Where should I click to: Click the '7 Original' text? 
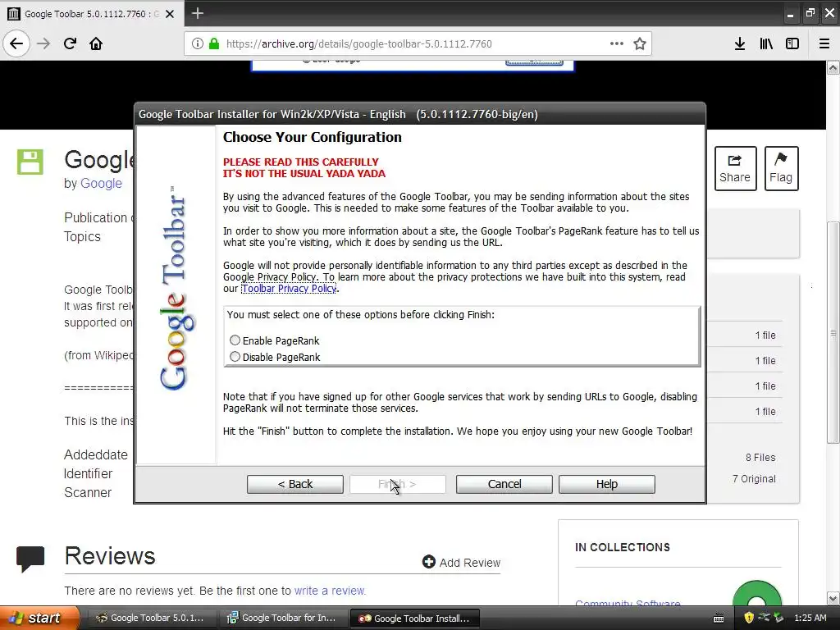click(754, 478)
